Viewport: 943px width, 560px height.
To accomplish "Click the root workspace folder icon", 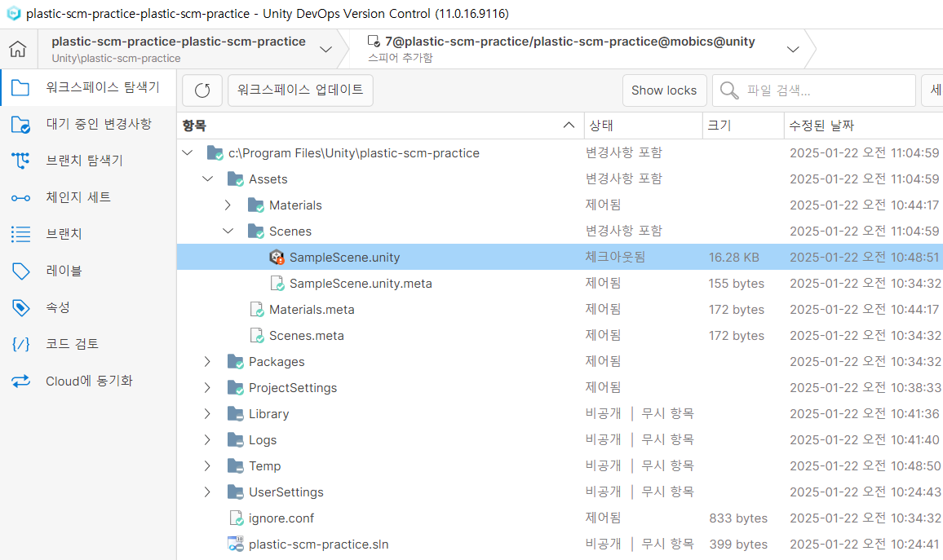I will click(x=215, y=153).
